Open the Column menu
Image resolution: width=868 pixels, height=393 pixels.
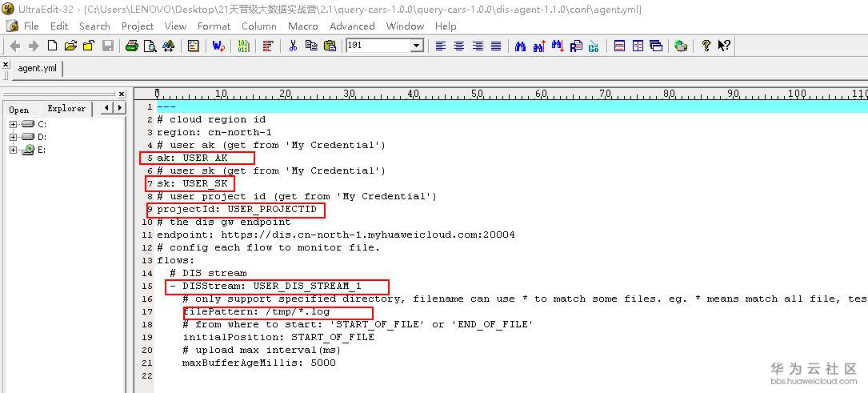[x=259, y=26]
